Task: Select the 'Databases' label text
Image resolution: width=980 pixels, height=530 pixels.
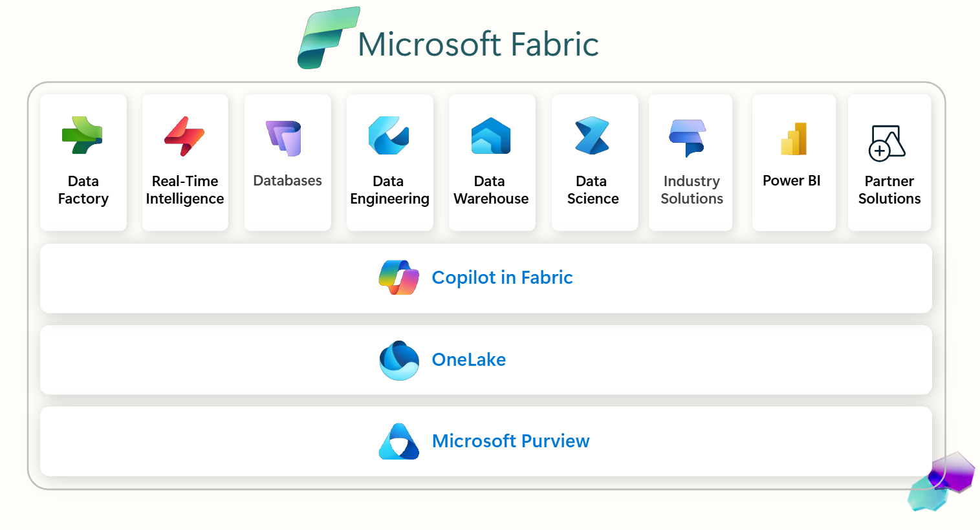Action: (x=287, y=181)
